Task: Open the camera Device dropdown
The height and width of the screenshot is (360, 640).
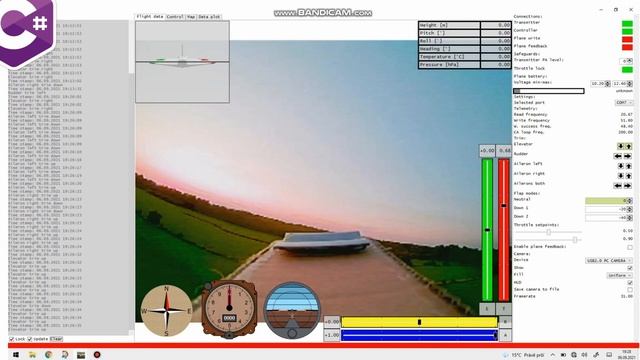Action: pos(609,260)
